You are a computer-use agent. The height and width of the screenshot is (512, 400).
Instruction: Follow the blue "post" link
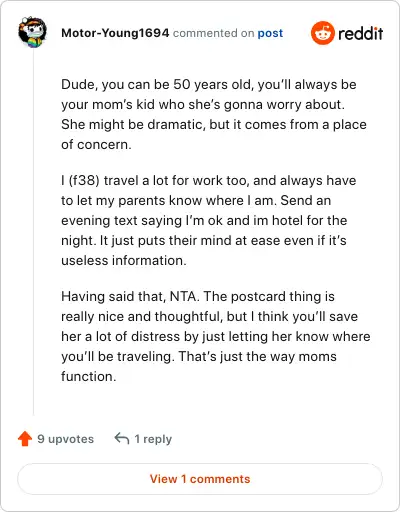click(270, 33)
